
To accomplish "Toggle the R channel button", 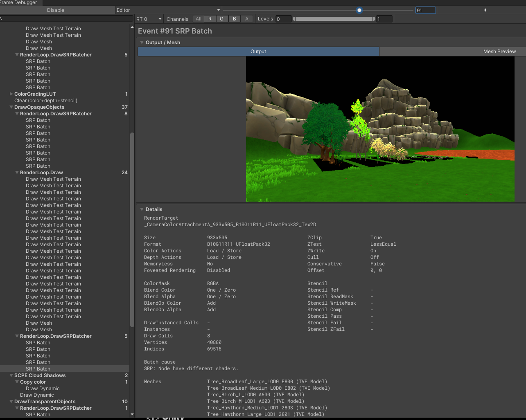I will coord(210,19).
